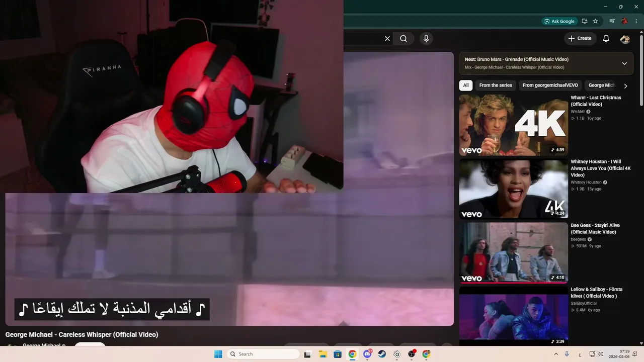The image size is (644, 362).
Task: Open the Chrome three-dot menu
Action: (x=635, y=21)
